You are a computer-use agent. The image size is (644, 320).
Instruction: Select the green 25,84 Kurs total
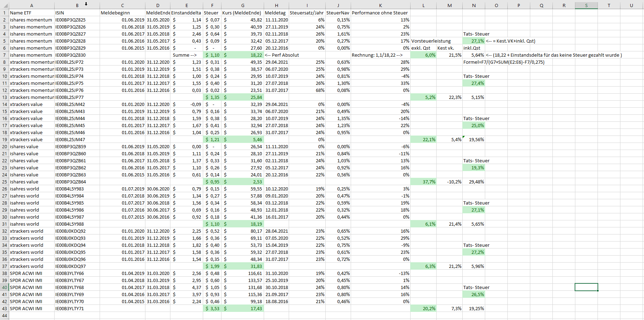(243, 97)
